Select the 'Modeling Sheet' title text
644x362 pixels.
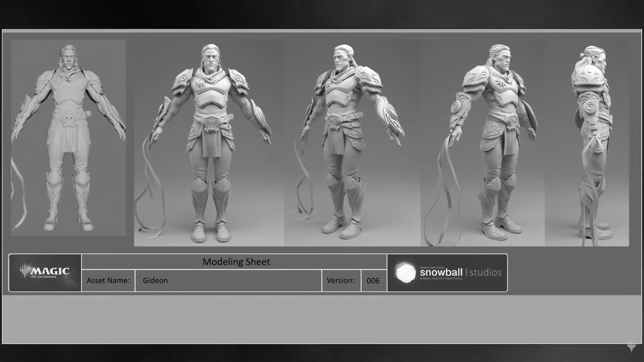(x=236, y=262)
